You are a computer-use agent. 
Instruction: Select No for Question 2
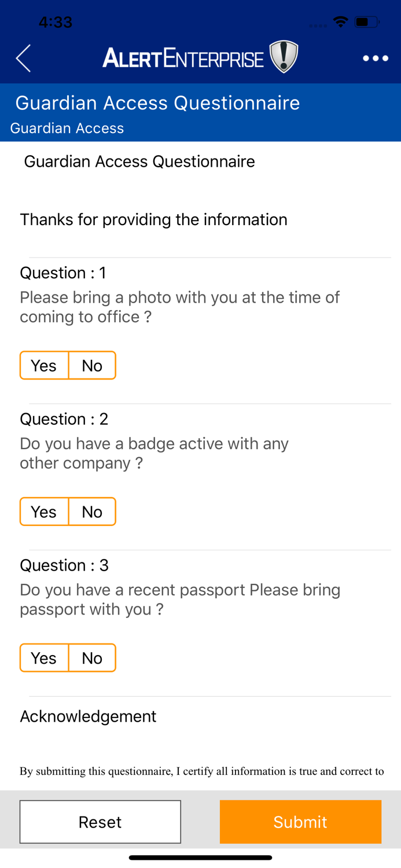91,512
